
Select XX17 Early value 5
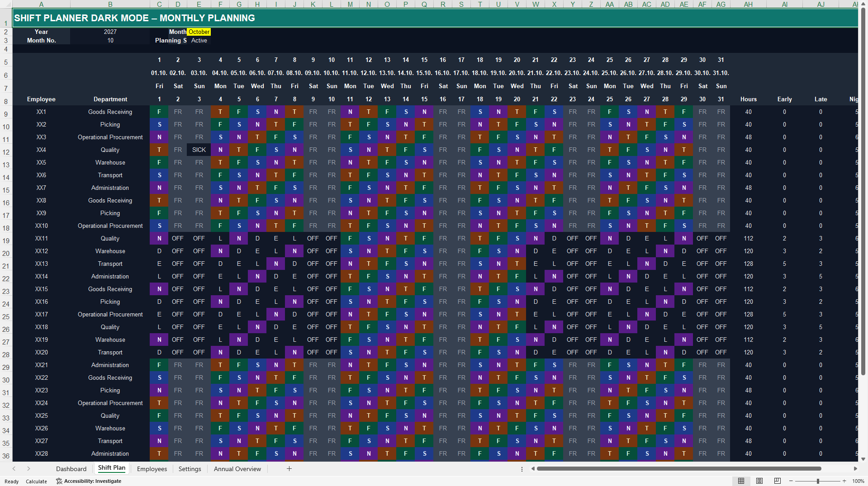click(784, 314)
